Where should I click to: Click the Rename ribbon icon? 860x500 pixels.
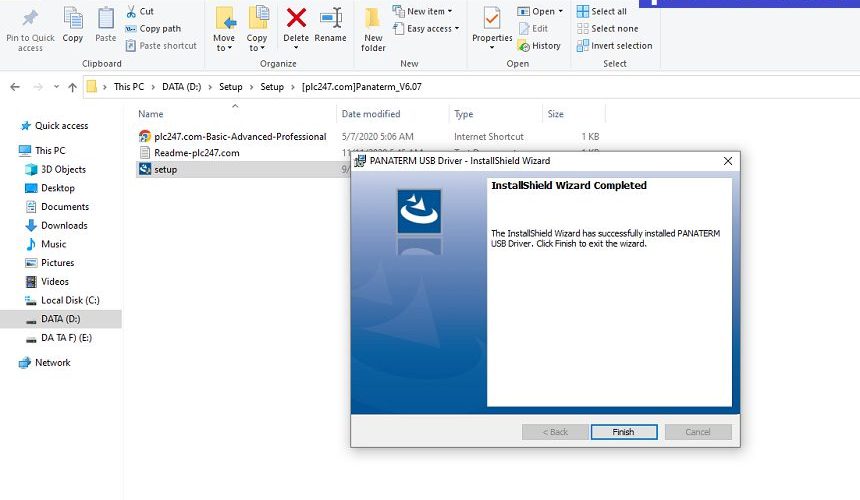point(331,18)
